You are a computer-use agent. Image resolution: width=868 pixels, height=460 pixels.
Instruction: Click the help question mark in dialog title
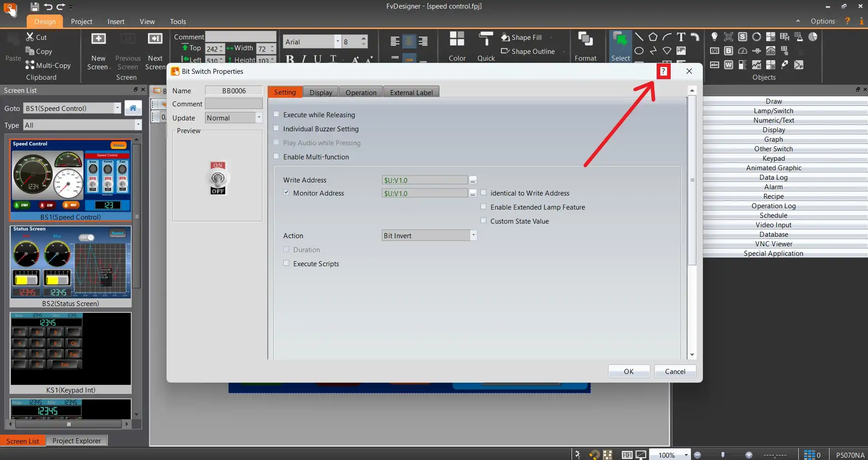[663, 72]
